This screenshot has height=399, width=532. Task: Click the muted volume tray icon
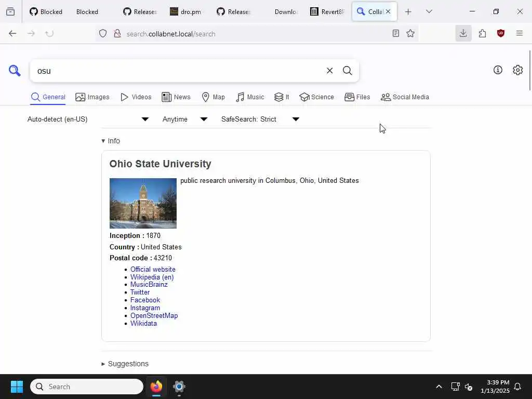tap(469, 387)
